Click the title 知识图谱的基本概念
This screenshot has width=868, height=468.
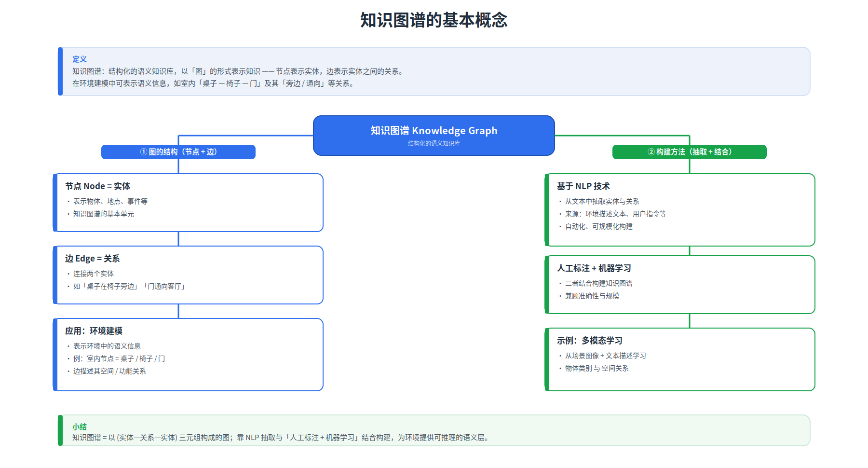pos(434,20)
